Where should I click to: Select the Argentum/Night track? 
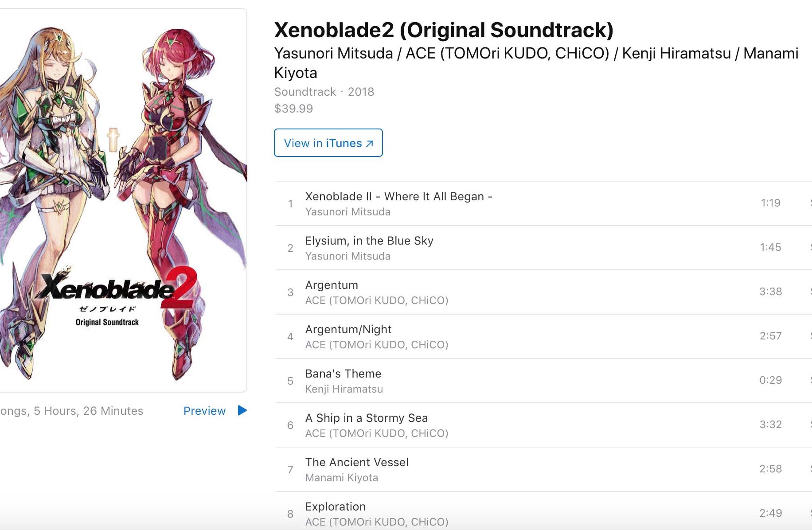point(348,329)
